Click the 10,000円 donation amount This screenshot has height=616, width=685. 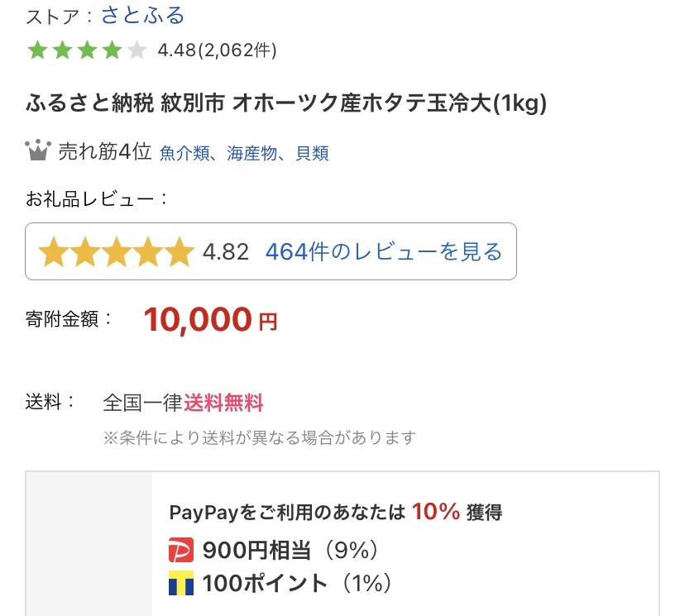[210, 319]
